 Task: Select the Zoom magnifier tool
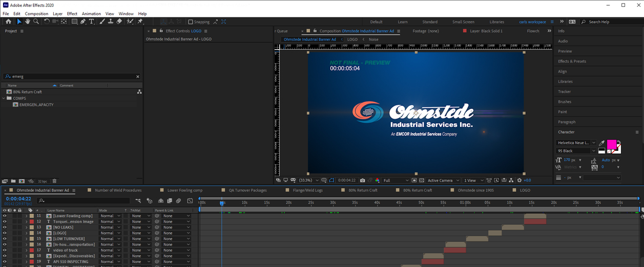(36, 21)
